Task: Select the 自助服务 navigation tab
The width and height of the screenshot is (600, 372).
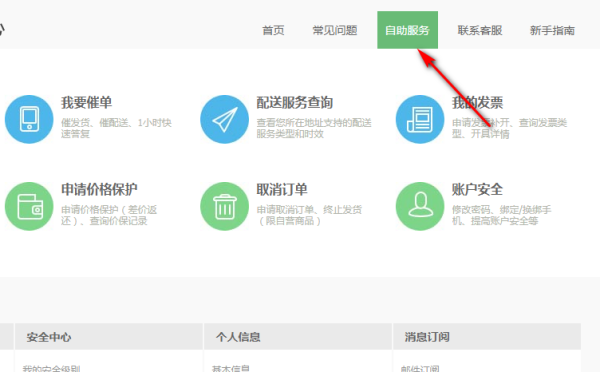Action: click(408, 30)
